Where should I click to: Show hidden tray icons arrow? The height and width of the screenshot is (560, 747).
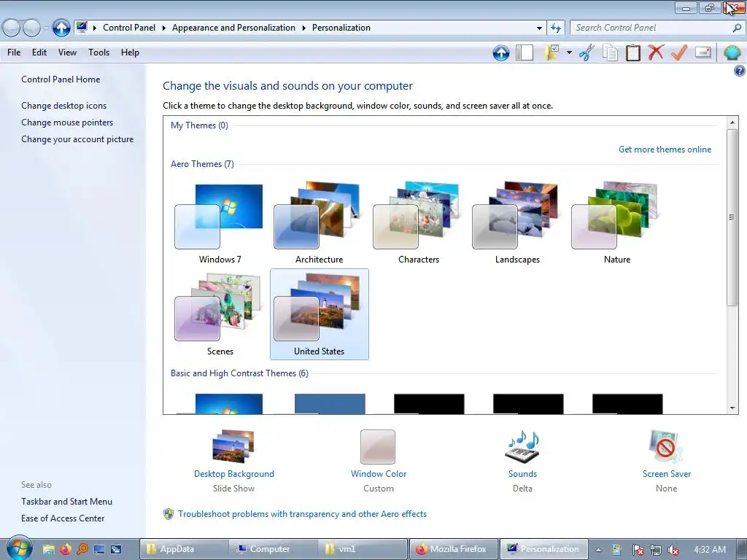pos(598,550)
